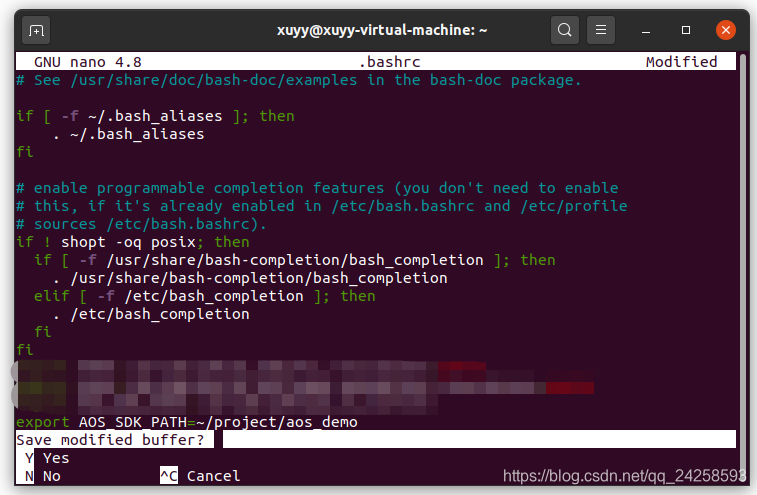Image resolution: width=757 pixels, height=495 pixels.
Task: Minimize the terminal window
Action: click(x=646, y=31)
